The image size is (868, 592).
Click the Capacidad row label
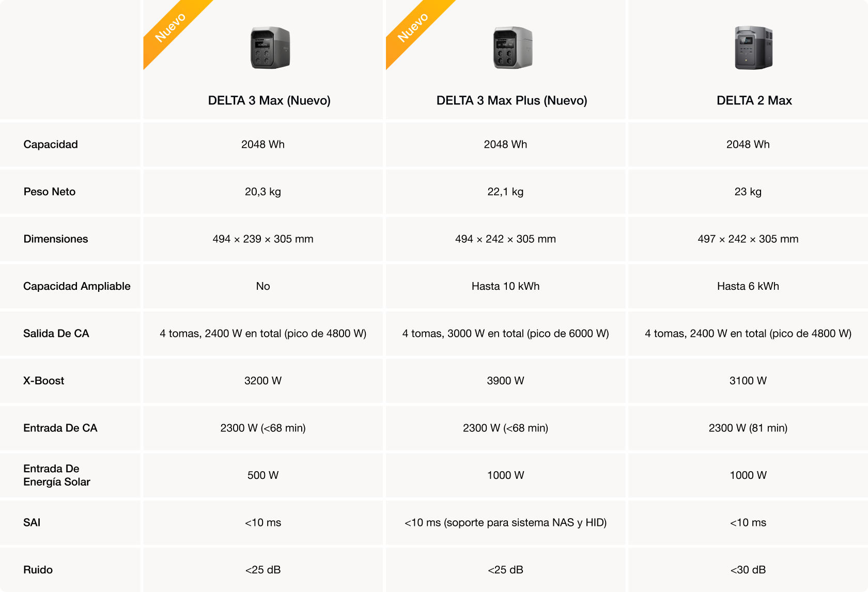pyautogui.click(x=51, y=144)
